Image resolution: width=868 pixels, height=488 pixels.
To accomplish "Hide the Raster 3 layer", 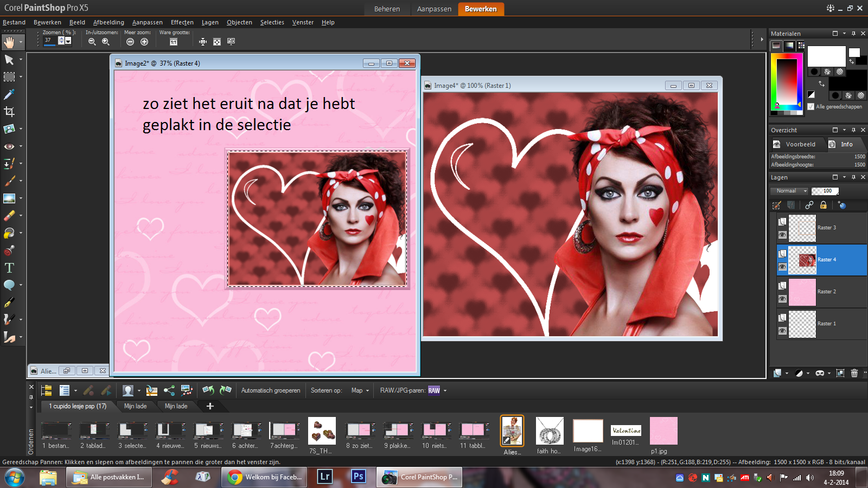I will pyautogui.click(x=782, y=235).
